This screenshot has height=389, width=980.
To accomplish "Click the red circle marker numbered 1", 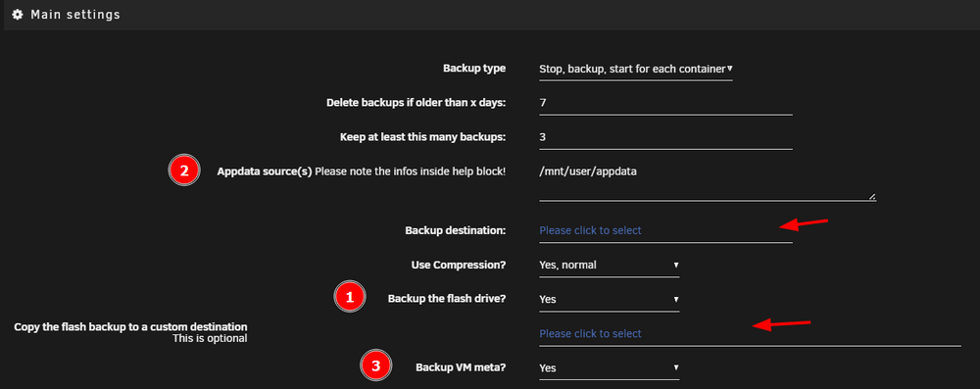I will [x=350, y=298].
